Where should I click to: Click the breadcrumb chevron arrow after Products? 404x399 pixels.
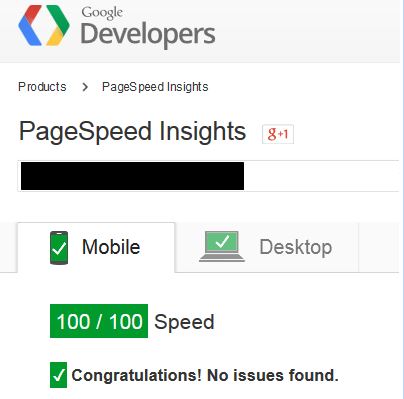click(x=85, y=87)
